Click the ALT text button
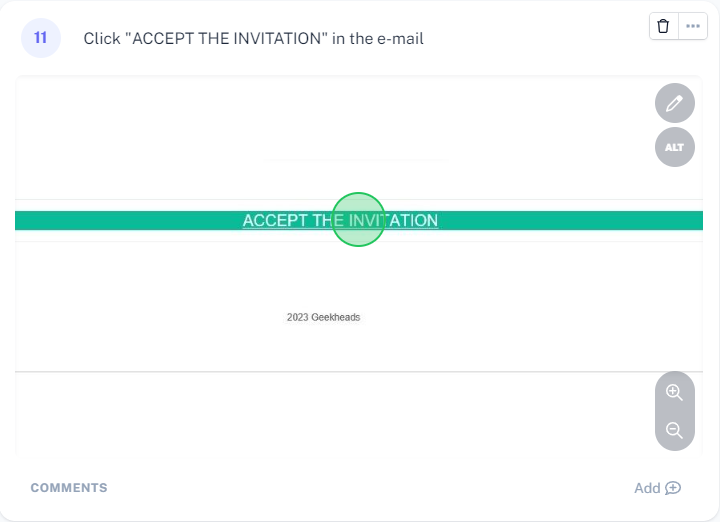The image size is (720, 522). (x=675, y=147)
